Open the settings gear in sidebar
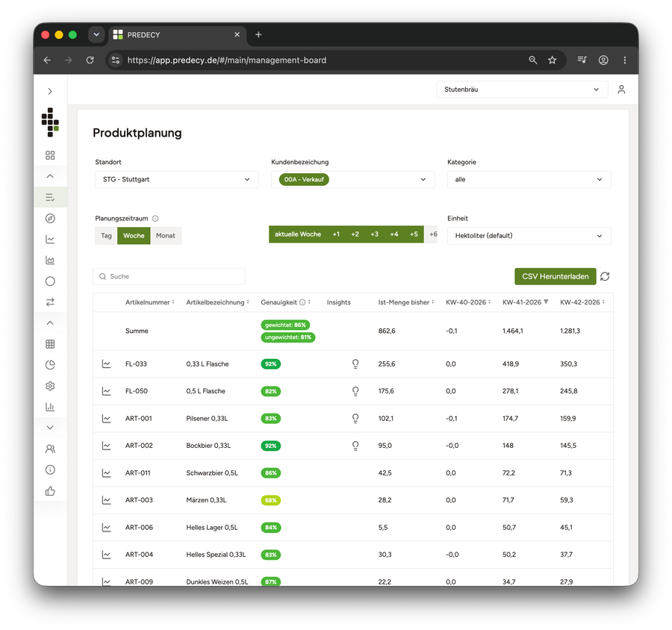Image resolution: width=672 pixels, height=630 pixels. point(50,386)
